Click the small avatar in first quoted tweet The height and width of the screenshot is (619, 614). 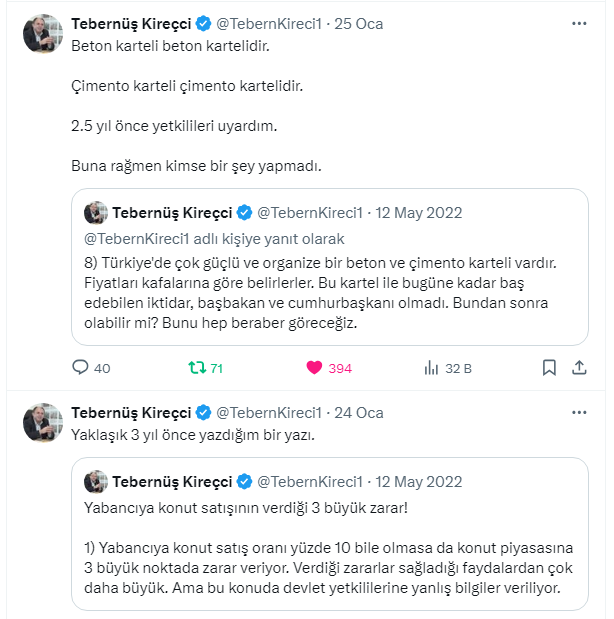coord(96,213)
